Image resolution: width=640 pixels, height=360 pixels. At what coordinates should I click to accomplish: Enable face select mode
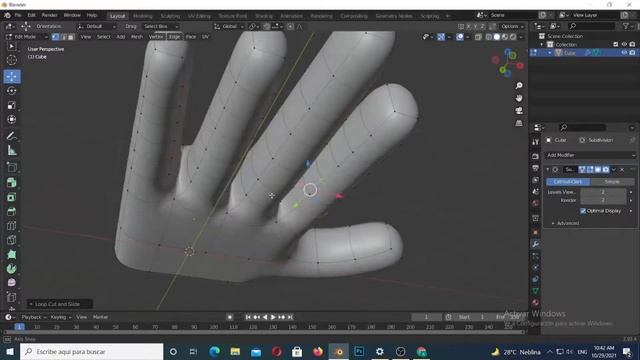point(71,37)
